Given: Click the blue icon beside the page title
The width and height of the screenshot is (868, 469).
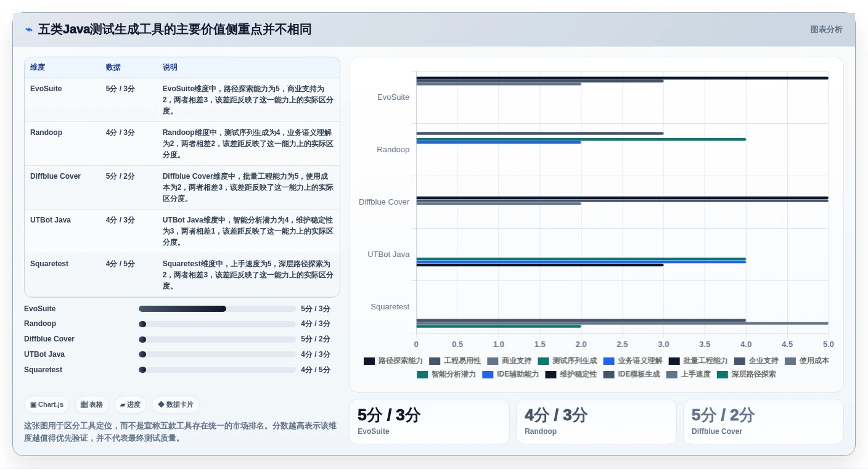Looking at the screenshot, I should [28, 30].
